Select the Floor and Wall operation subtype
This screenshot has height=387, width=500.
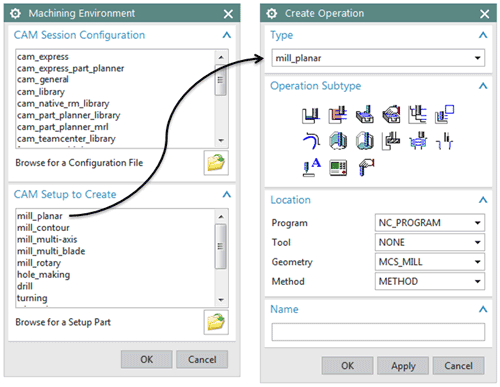(x=311, y=115)
